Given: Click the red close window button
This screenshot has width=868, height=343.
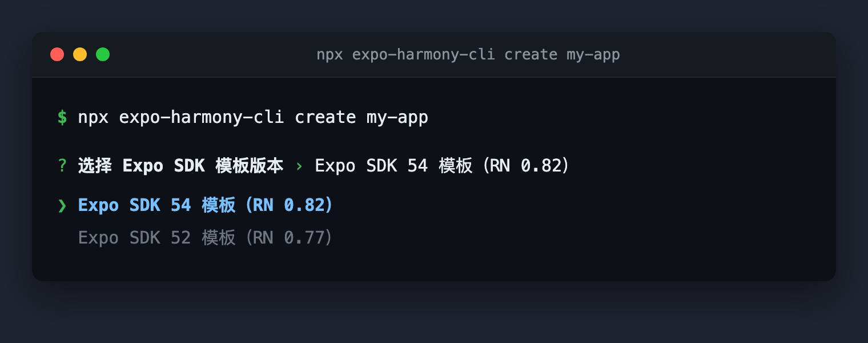Looking at the screenshot, I should [57, 54].
